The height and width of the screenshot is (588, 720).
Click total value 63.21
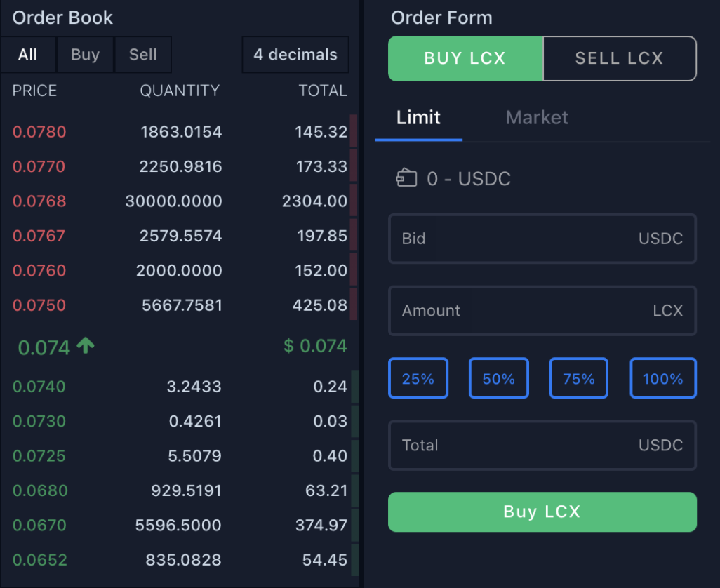(x=326, y=490)
